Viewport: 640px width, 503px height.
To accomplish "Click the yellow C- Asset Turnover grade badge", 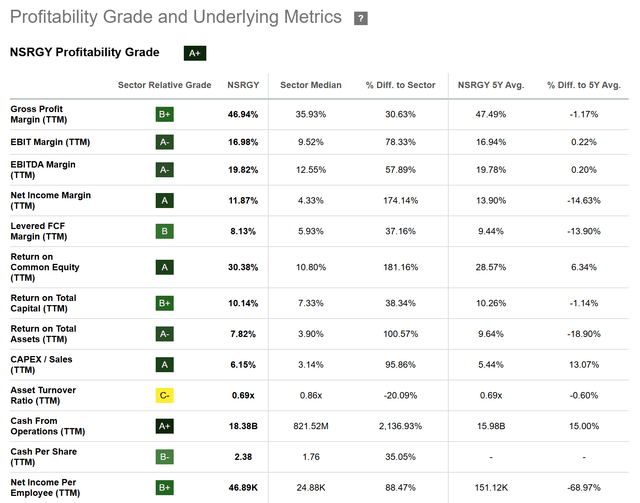I will pos(165,396).
